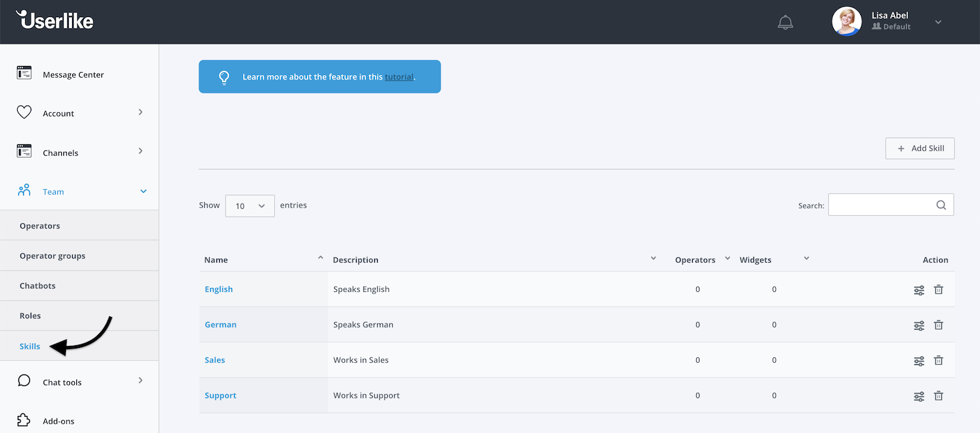Open Operator groups submenu item

pos(79,255)
